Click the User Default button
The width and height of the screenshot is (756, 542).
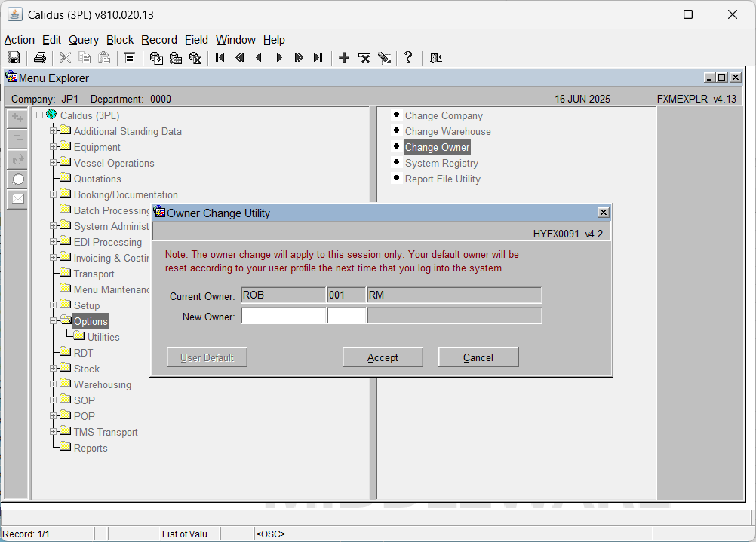coord(207,357)
